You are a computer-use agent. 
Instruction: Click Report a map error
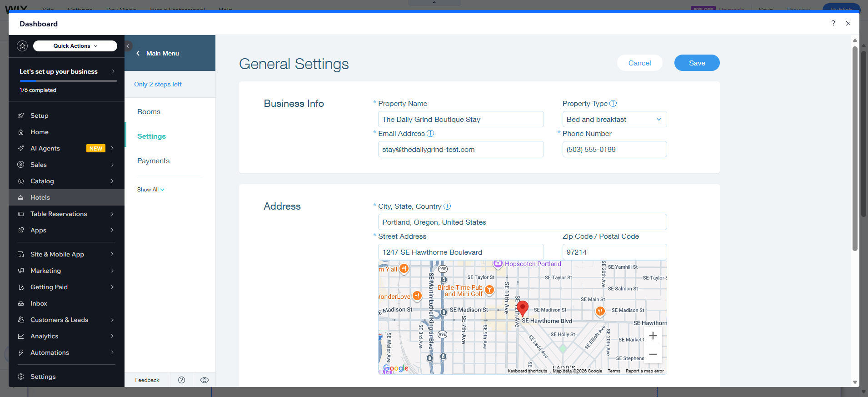(644, 371)
